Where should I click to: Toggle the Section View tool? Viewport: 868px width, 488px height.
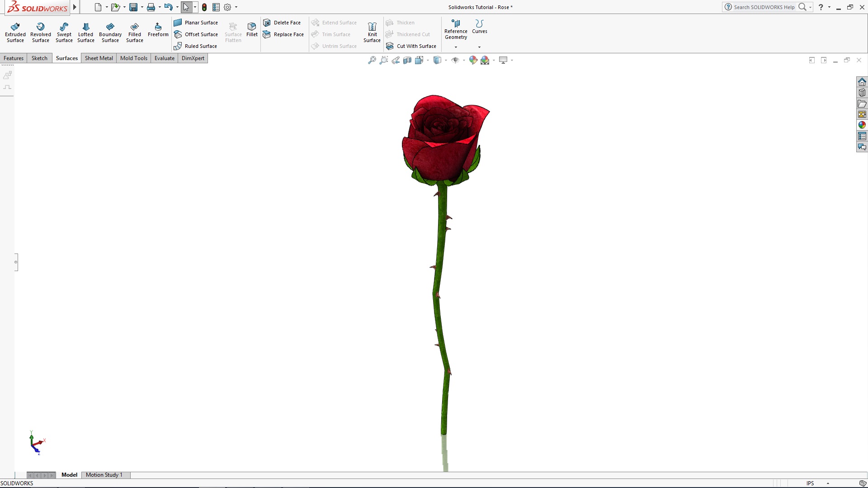click(x=407, y=60)
